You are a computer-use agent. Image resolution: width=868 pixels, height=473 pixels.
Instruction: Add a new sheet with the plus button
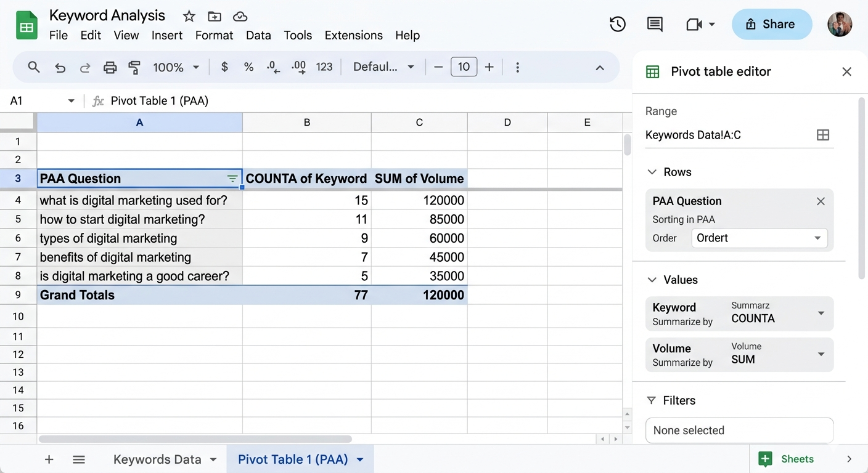point(49,459)
